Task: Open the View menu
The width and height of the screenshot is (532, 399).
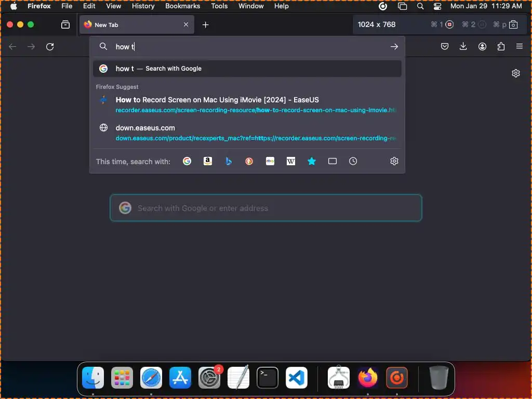Action: [113, 6]
